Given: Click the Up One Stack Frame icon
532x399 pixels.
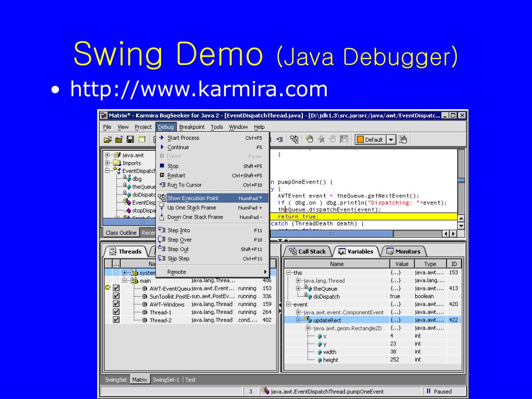Looking at the screenshot, I should pyautogui.click(x=162, y=207).
